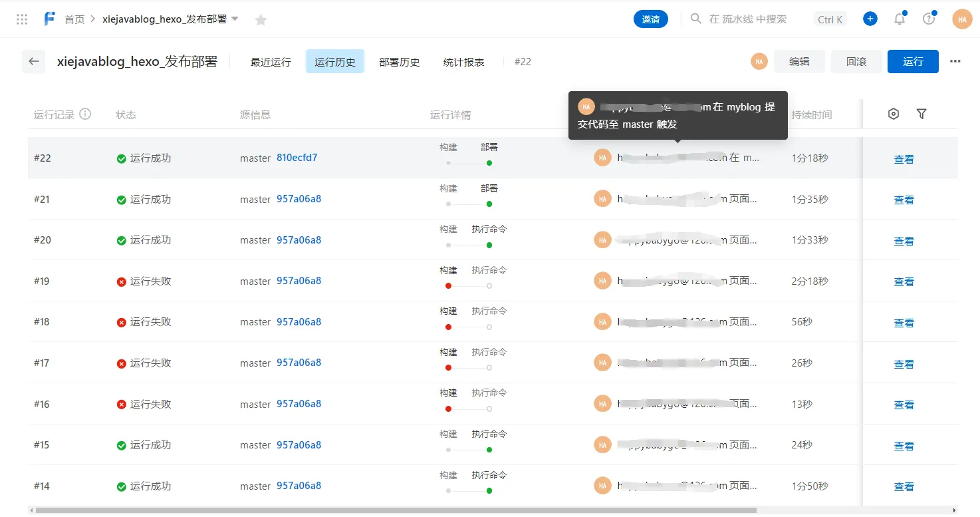Star the xiejavablog_hexo_发布部署 pipeline
The width and height of the screenshot is (980, 517).
point(260,19)
